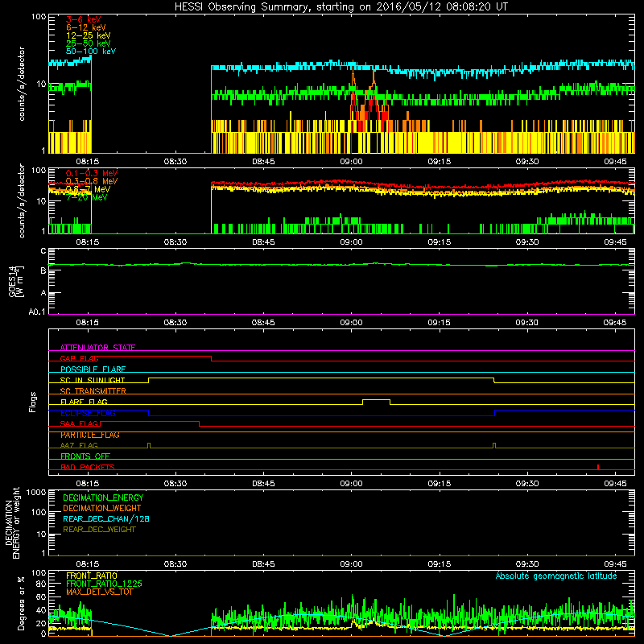
Task: Click the FRONT_RATIO_1225 legend label
Action: click(x=104, y=584)
